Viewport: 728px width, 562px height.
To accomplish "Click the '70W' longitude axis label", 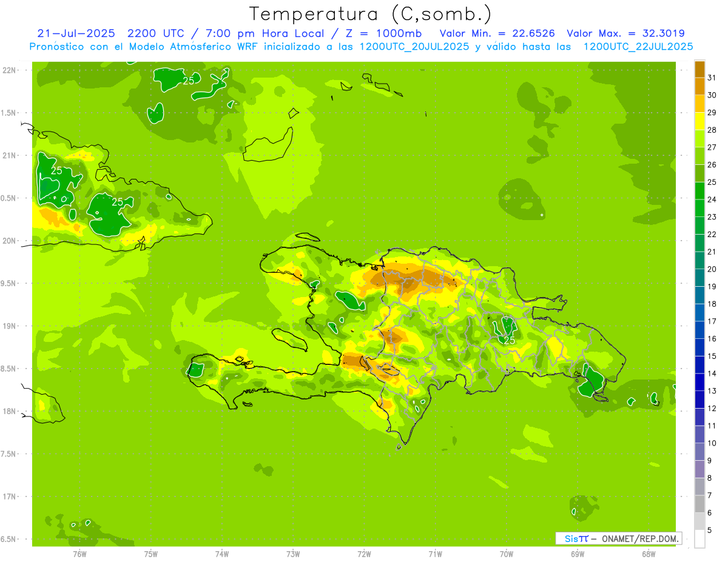I will click(x=507, y=554).
